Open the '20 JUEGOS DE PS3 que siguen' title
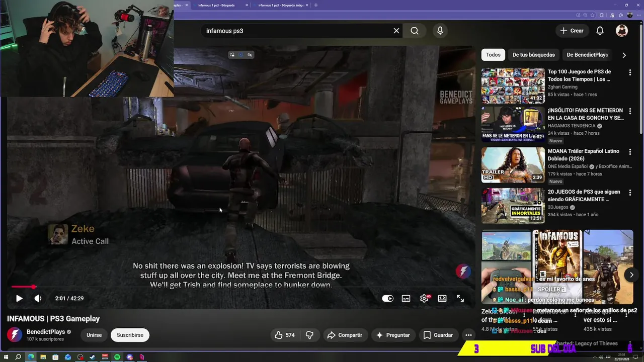The image size is (644, 362). tap(584, 196)
